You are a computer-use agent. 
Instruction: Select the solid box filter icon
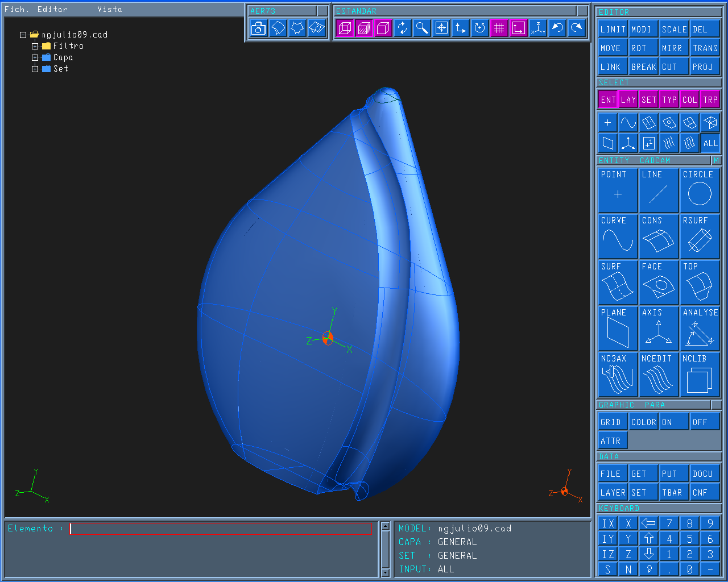point(710,123)
